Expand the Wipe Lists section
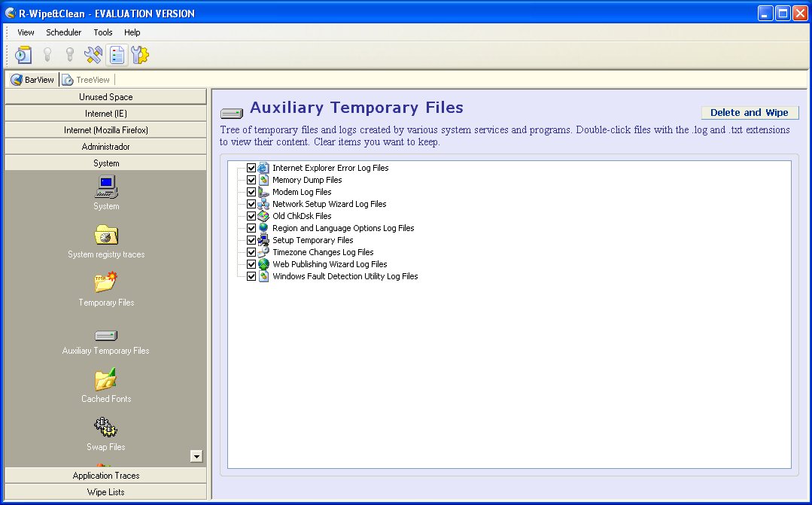812x505 pixels. (x=105, y=492)
